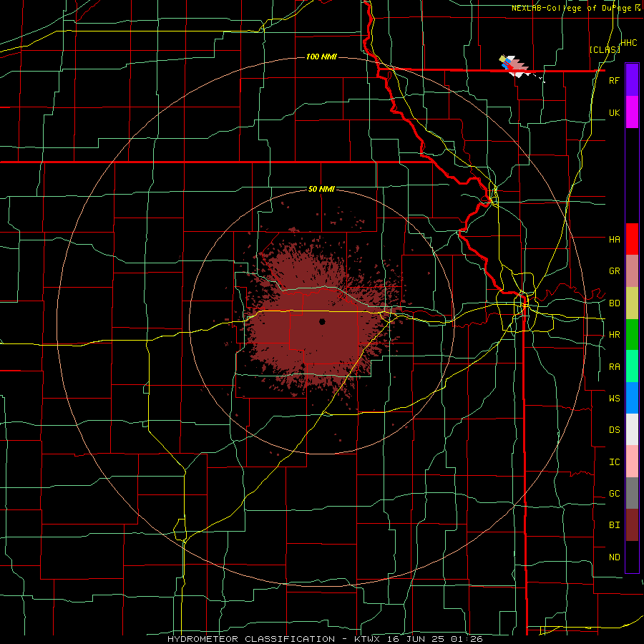Pick the olive-yellow BD legend swatch
644x644 pixels.
(x=632, y=303)
